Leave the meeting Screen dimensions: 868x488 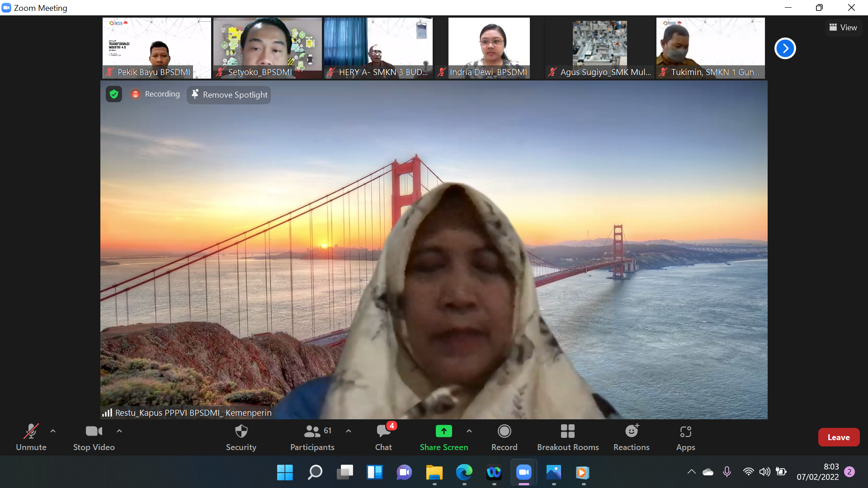[x=839, y=437]
